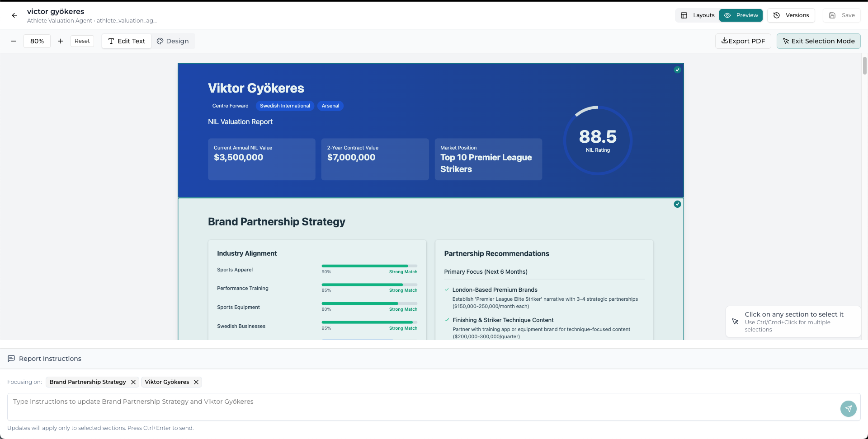This screenshot has height=439, width=868.
Task: Reset the zoom level
Action: click(82, 41)
